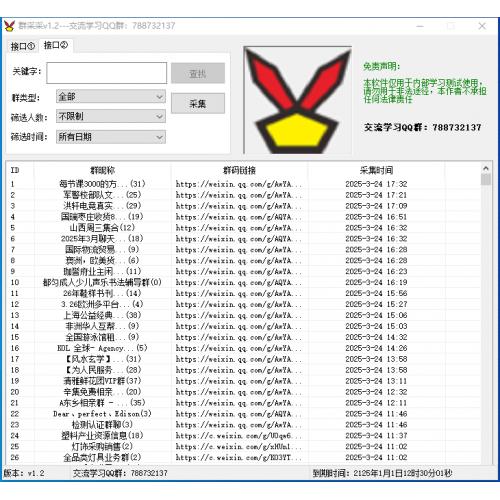The image size is (500, 500).
Task: Click 版本: v1.2 in the status bar
Action: point(24,473)
